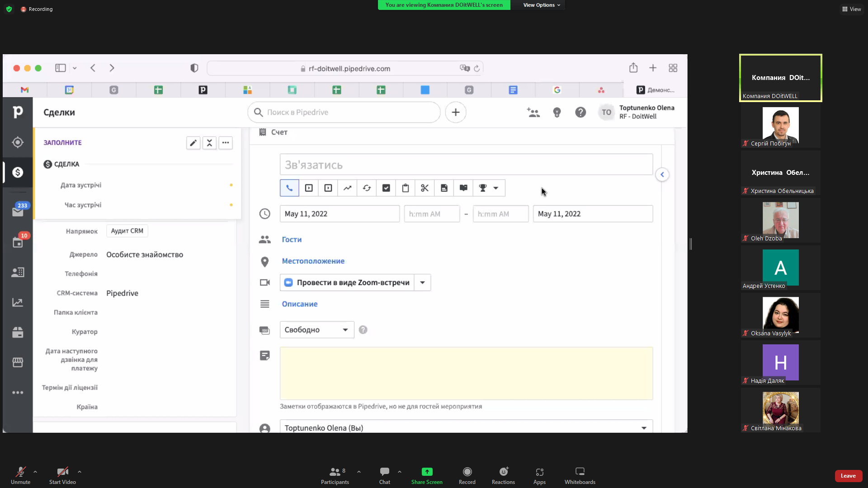This screenshot has height=488, width=868.
Task: Select the refresh arrows activity type icon
Action: 367,188
